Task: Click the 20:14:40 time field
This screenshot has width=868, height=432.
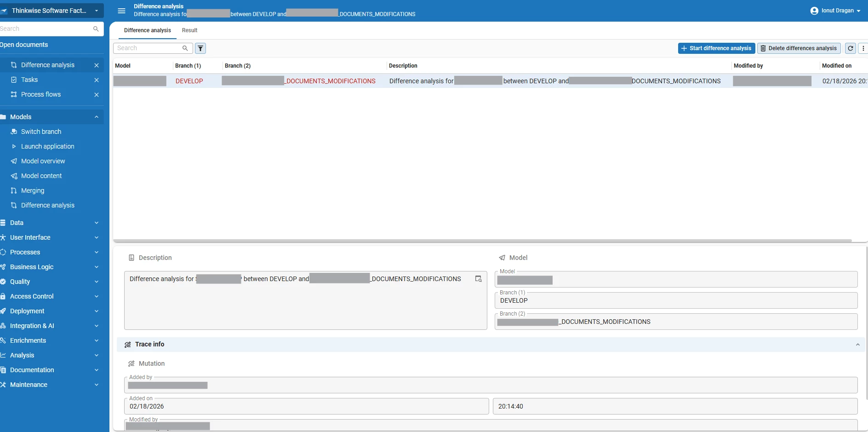Action: pyautogui.click(x=675, y=406)
